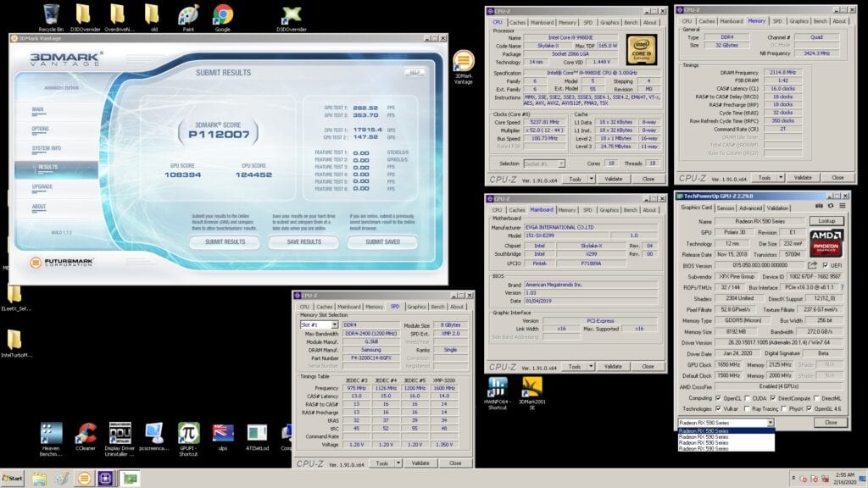Image resolution: width=868 pixels, height=488 pixels.
Task: Click Validate in the CPU-Z Mainboard window
Action: 613,366
